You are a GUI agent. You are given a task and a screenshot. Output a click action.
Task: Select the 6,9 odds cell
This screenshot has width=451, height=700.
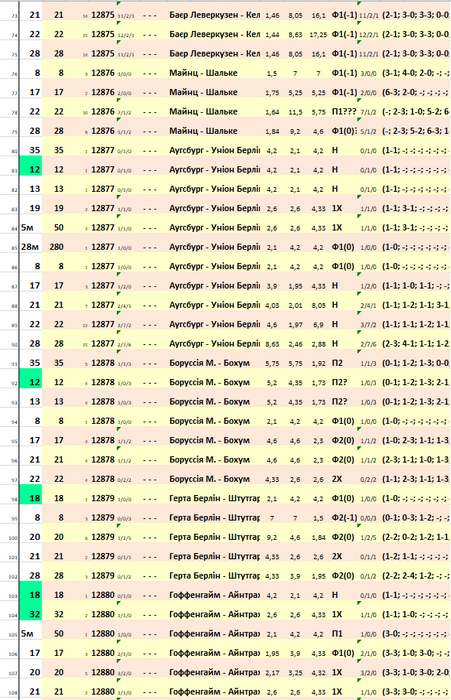pyautogui.click(x=318, y=325)
